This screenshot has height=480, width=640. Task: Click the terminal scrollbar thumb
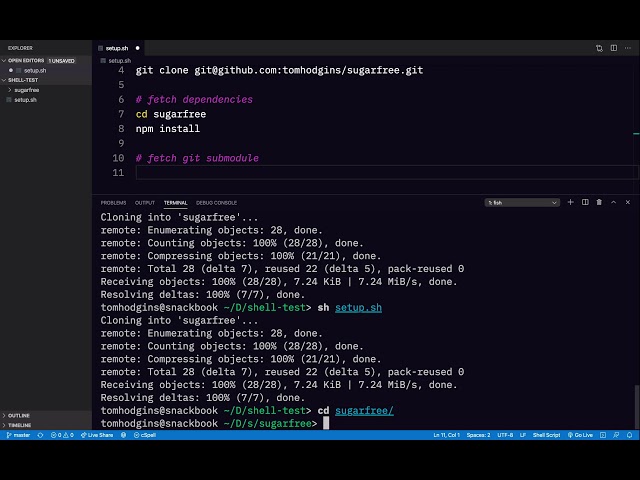tap(637, 407)
